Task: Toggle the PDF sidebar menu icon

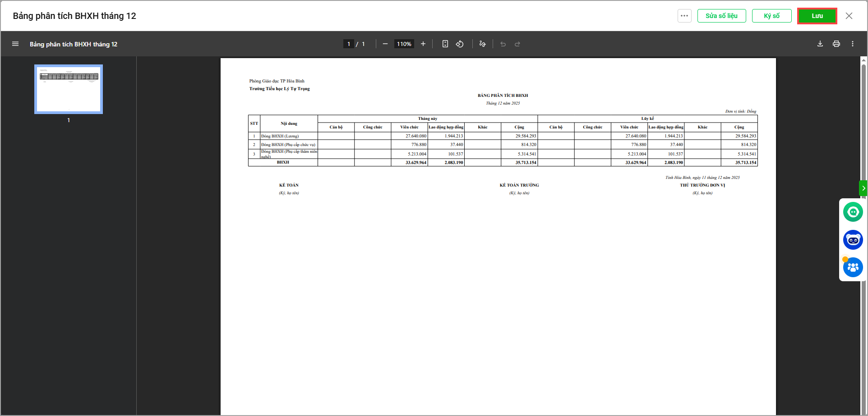Action: (15, 44)
